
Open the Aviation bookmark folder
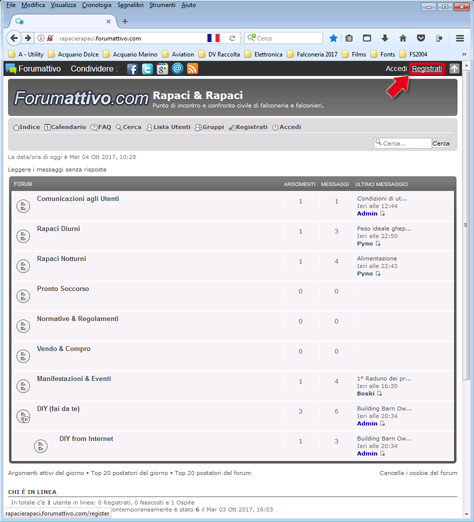click(x=178, y=54)
